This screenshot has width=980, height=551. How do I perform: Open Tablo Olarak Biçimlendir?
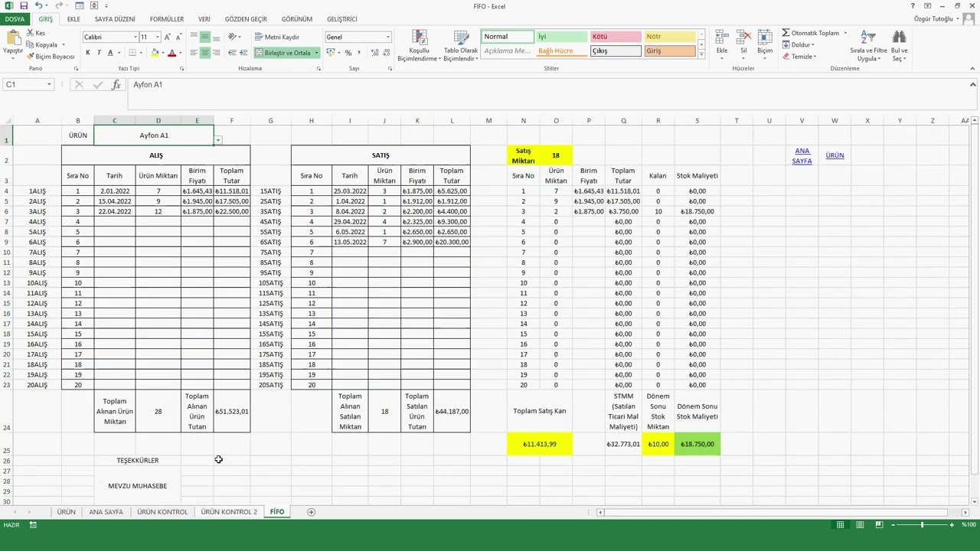pyautogui.click(x=461, y=46)
